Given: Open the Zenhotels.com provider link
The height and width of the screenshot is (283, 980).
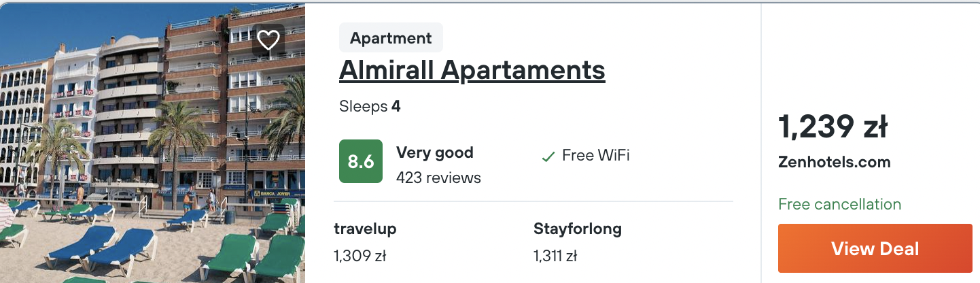Looking at the screenshot, I should click(834, 163).
